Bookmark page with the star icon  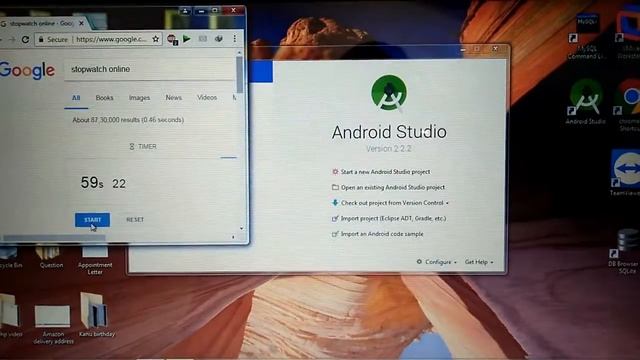[x=156, y=39]
